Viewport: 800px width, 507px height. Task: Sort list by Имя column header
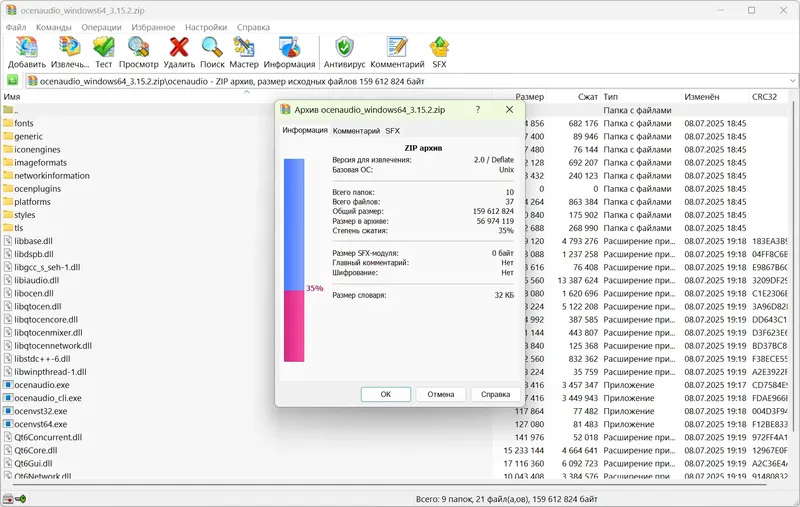pyautogui.click(x=247, y=96)
